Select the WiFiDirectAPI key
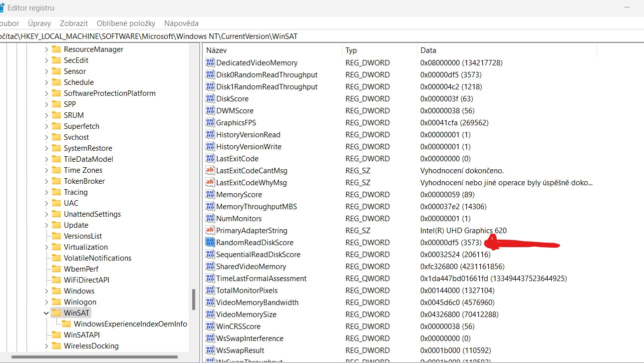644x363 pixels. (86, 280)
